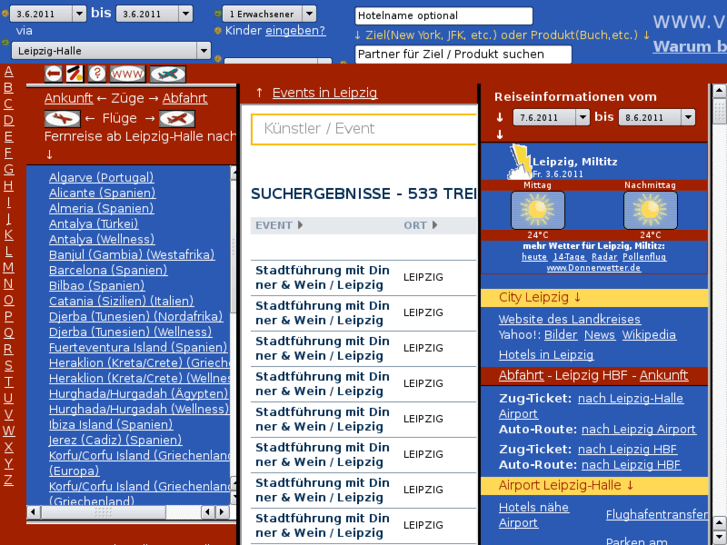Click the departing flights plane icon right of Flüge
Image resolution: width=727 pixels, height=545 pixels.
click(177, 119)
